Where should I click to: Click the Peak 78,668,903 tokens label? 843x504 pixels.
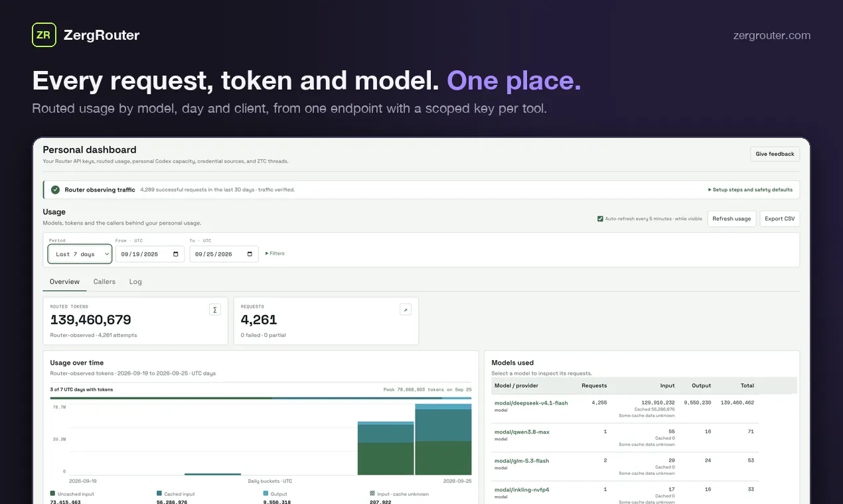[x=427, y=389]
